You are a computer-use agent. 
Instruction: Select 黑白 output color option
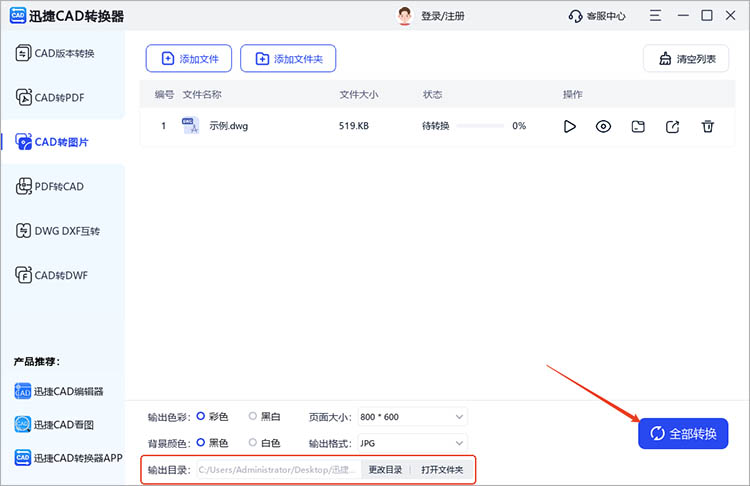(265, 417)
